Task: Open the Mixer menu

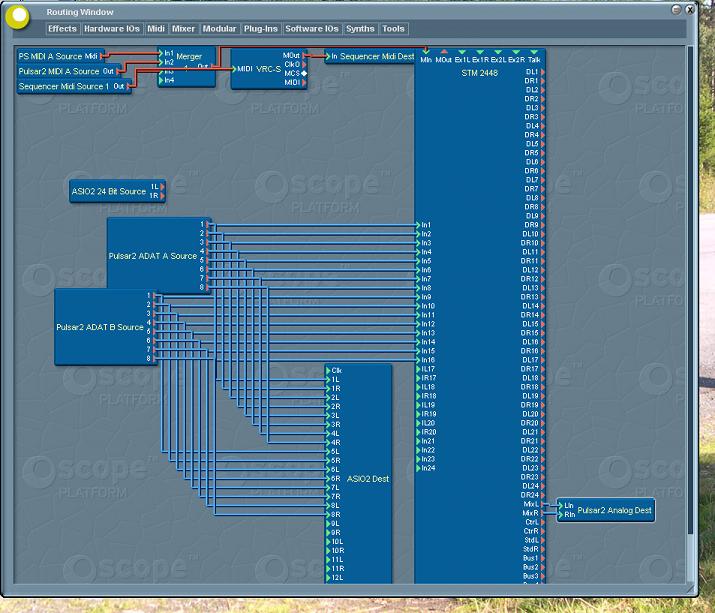Action: (x=183, y=29)
